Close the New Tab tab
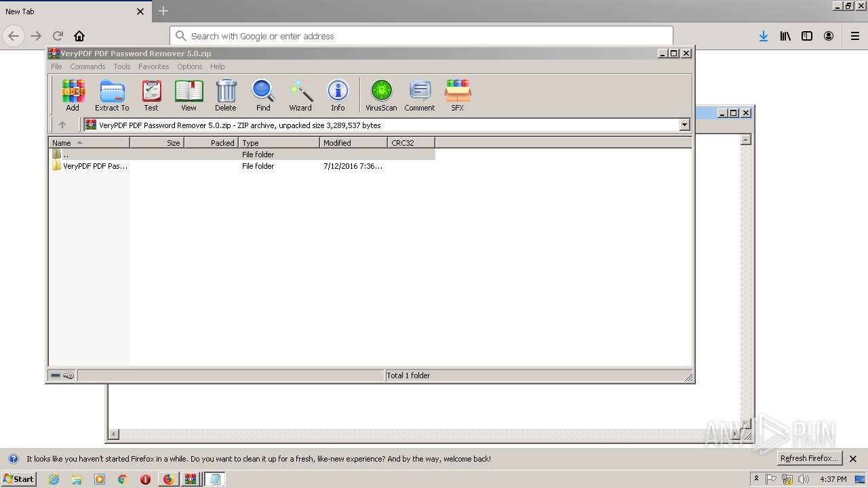 tap(140, 12)
